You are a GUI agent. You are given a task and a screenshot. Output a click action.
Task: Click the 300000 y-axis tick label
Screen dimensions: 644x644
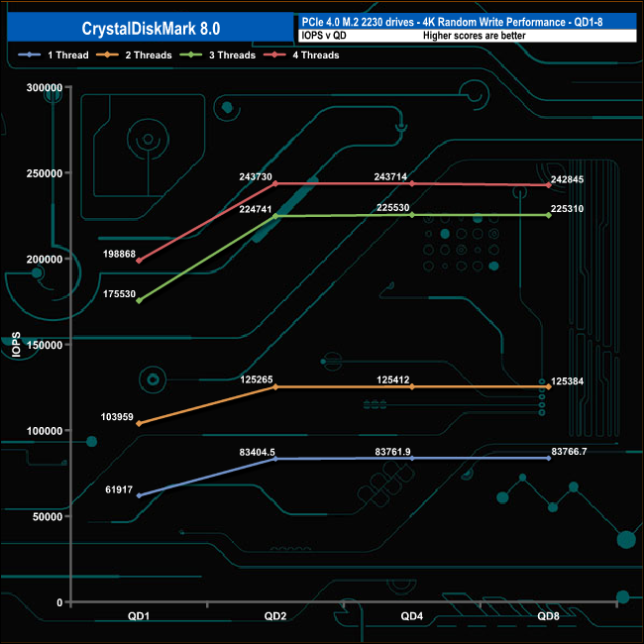pyautogui.click(x=45, y=87)
